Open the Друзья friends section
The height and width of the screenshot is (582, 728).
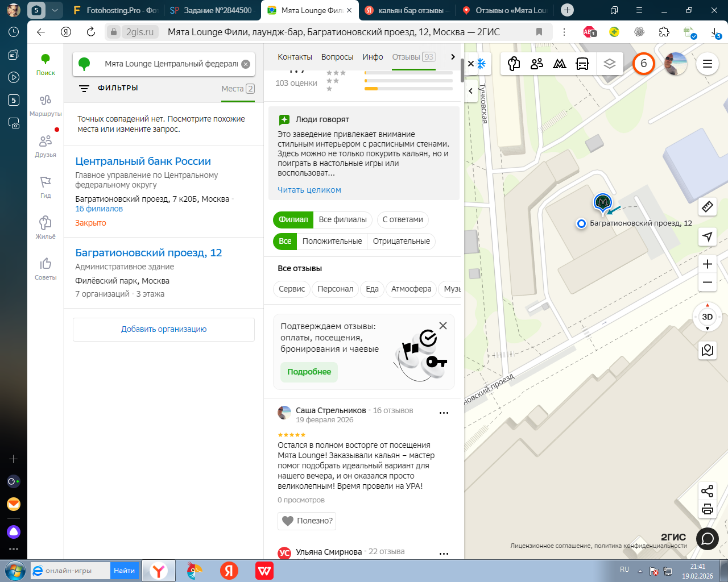(x=45, y=145)
